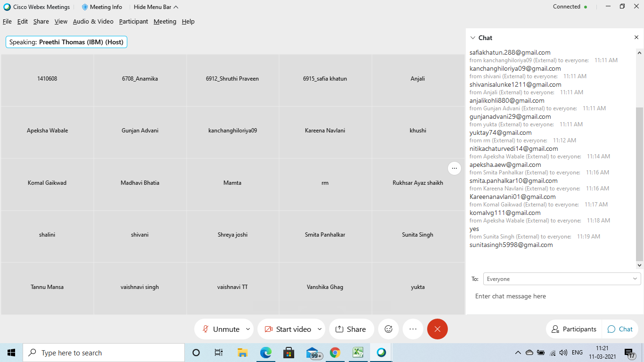
Task: Click the Meeting Info shield icon
Action: pyautogui.click(x=85, y=7)
